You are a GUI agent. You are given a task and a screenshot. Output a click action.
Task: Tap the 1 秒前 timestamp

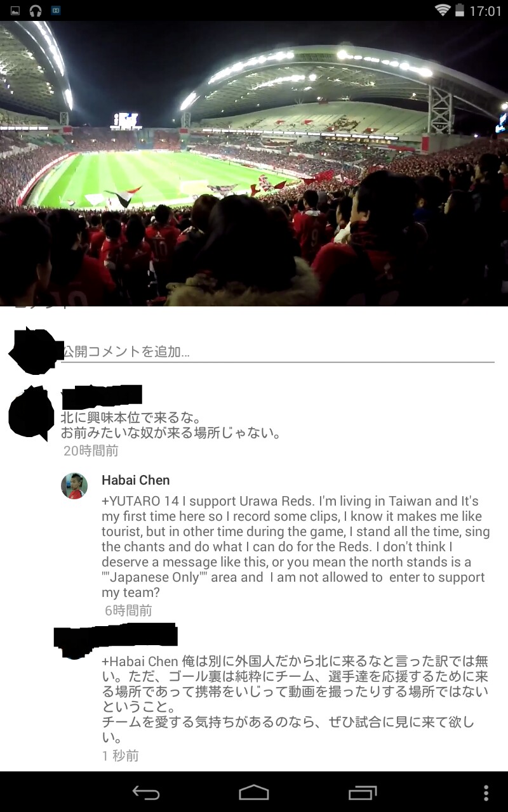click(121, 756)
